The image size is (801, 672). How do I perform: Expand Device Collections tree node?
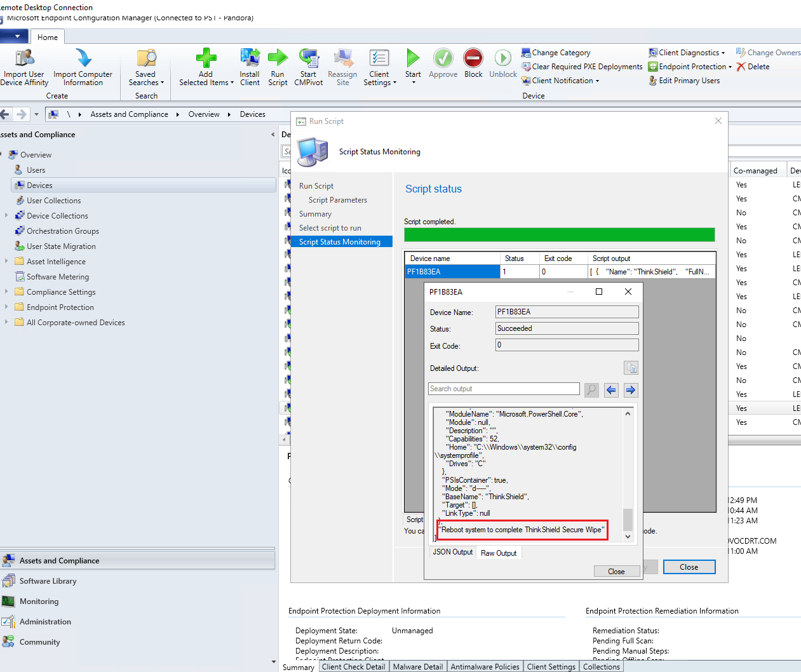click(x=6, y=215)
